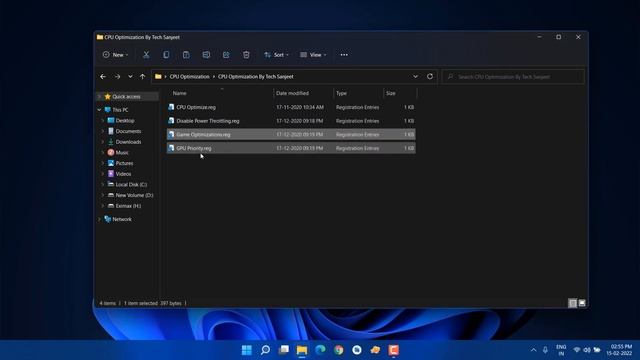Switch to details view icon in status bar

point(573,303)
